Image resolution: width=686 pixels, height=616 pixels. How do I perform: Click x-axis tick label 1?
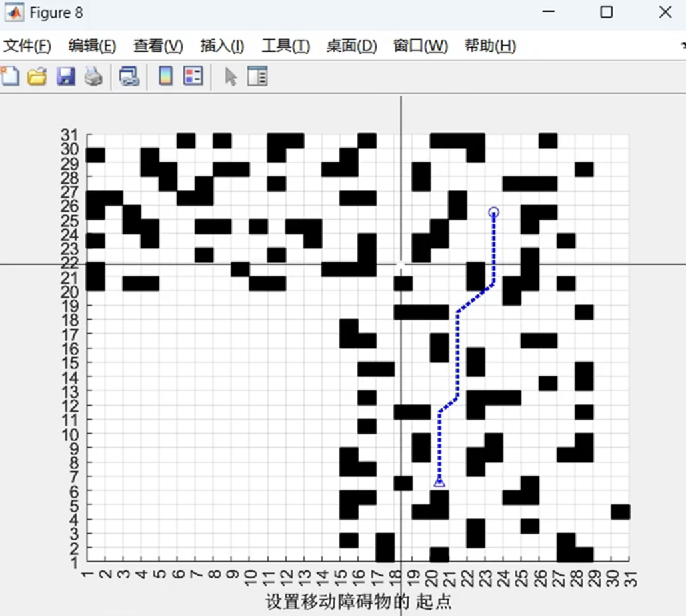pyautogui.click(x=87, y=574)
